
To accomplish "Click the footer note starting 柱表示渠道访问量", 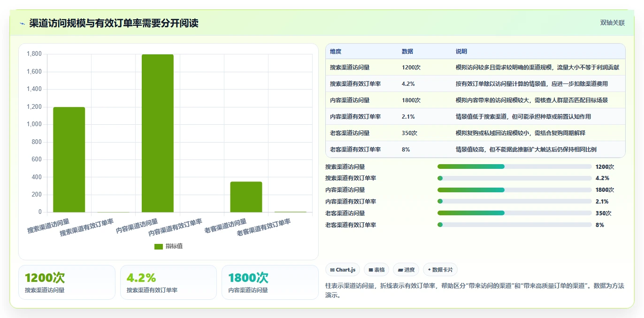I will pos(475,290).
